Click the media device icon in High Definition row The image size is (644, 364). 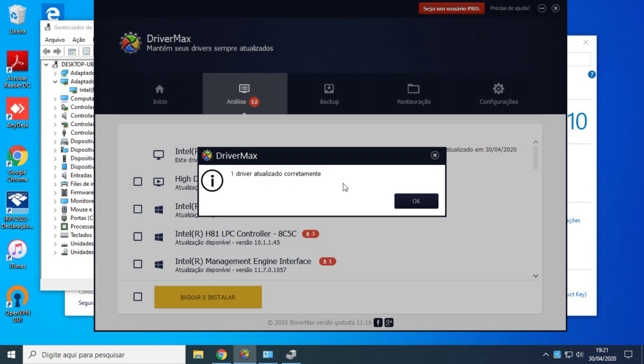click(x=158, y=182)
